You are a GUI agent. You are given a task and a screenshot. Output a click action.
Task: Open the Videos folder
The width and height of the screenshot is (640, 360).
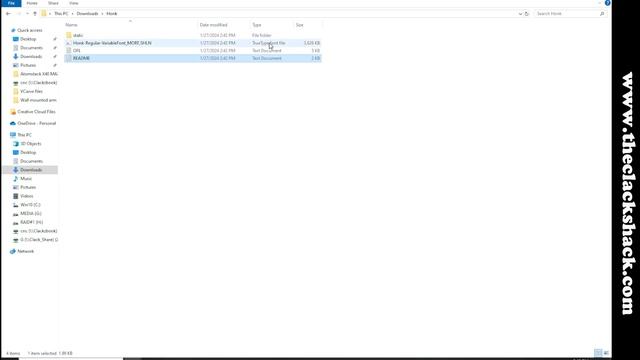[x=27, y=196]
